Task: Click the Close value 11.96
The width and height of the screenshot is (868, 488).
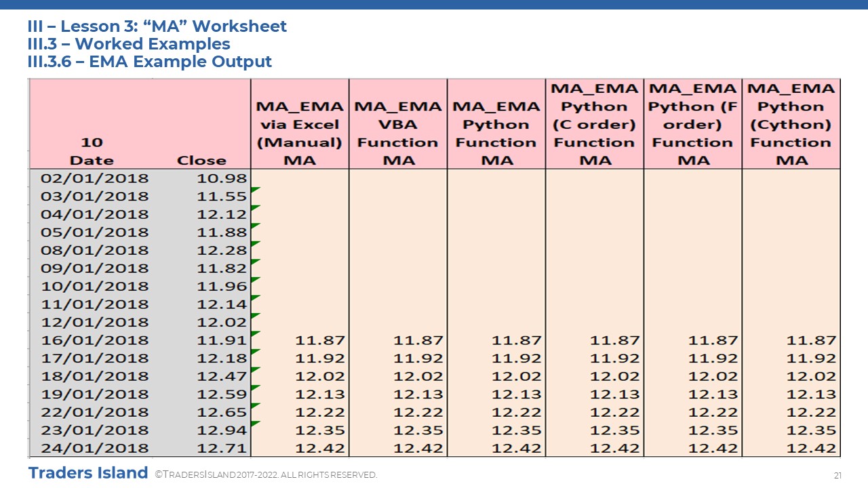Action: click(222, 286)
